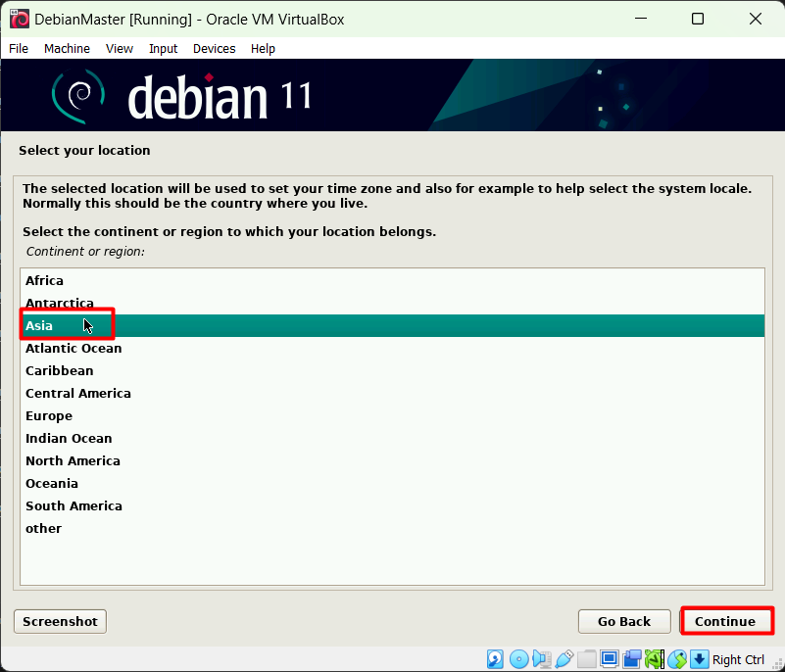
Task: Click the USB devices status icon
Action: (564, 659)
